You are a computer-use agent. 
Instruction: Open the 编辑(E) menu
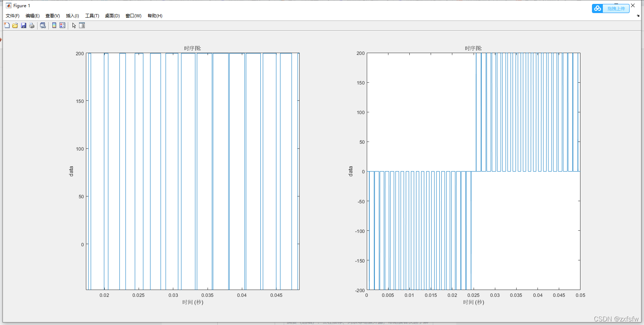tap(32, 16)
